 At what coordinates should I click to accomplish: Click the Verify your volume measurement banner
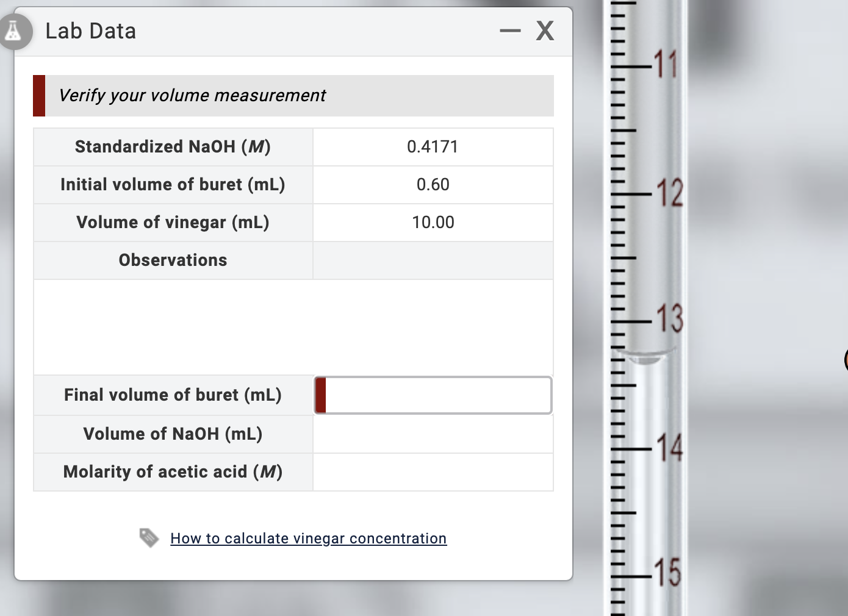293,95
